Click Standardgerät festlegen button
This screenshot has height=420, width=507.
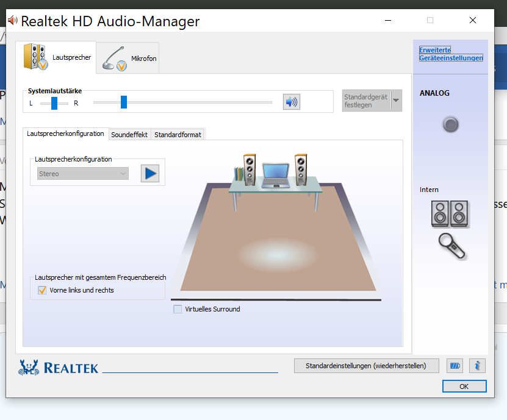click(x=366, y=101)
